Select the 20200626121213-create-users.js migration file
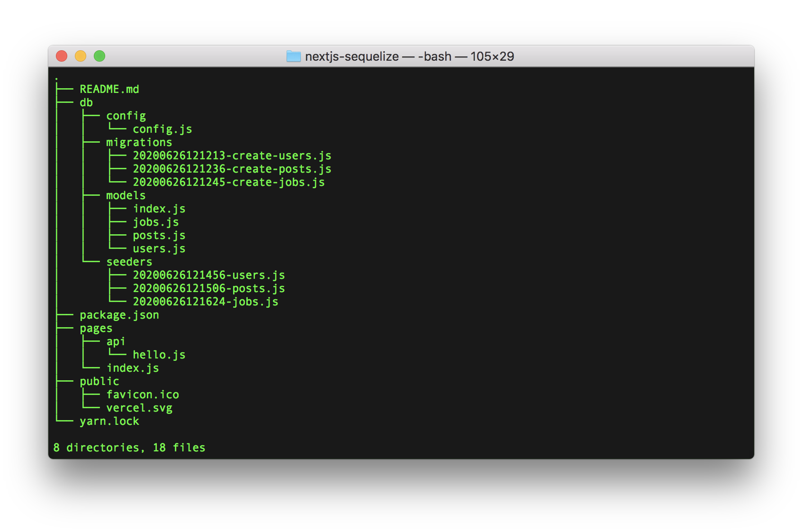This screenshot has width=812, height=532. (x=232, y=156)
